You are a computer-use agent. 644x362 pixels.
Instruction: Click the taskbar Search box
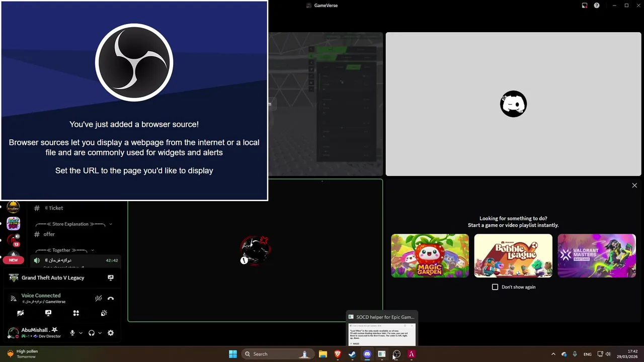click(277, 354)
